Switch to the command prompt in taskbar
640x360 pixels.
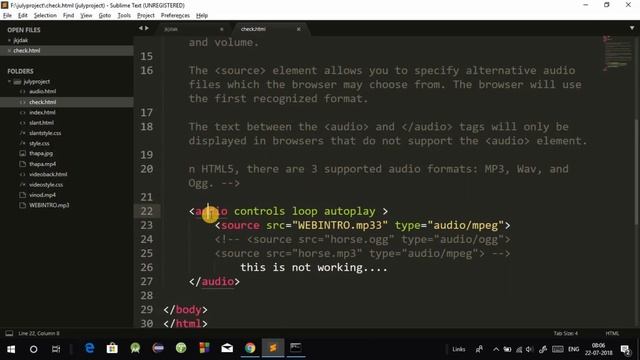[x=296, y=348]
